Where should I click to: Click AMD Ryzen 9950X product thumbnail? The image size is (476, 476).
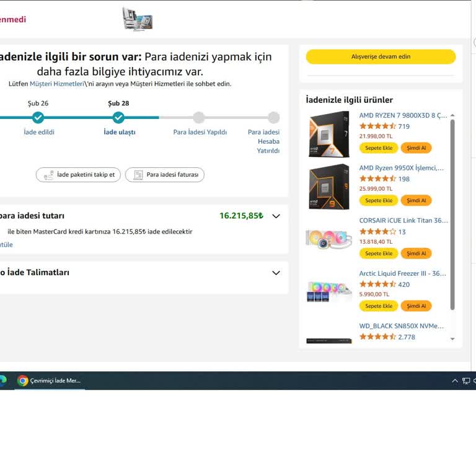[329, 187]
